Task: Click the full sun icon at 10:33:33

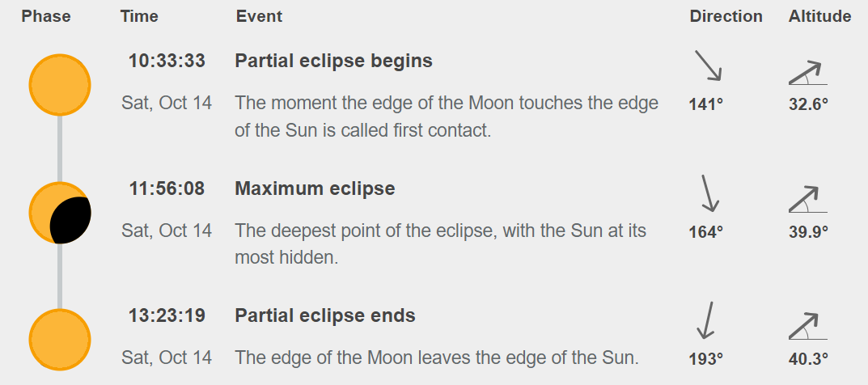Action: [60, 85]
